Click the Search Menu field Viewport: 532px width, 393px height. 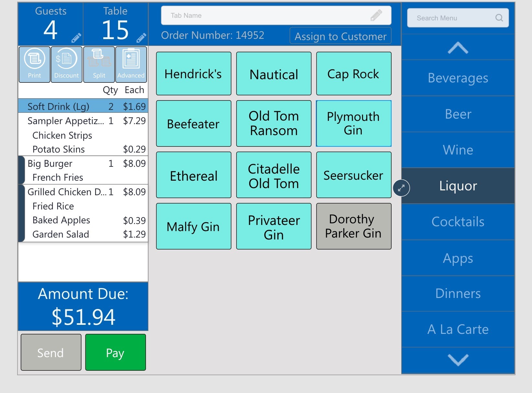point(458,18)
